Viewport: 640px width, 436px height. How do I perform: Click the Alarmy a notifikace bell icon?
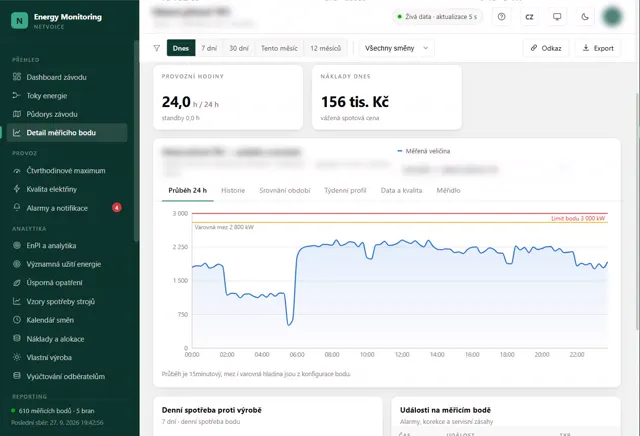17,207
